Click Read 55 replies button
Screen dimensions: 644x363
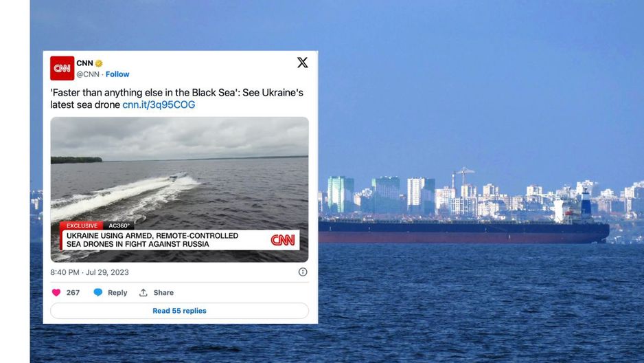179,311
